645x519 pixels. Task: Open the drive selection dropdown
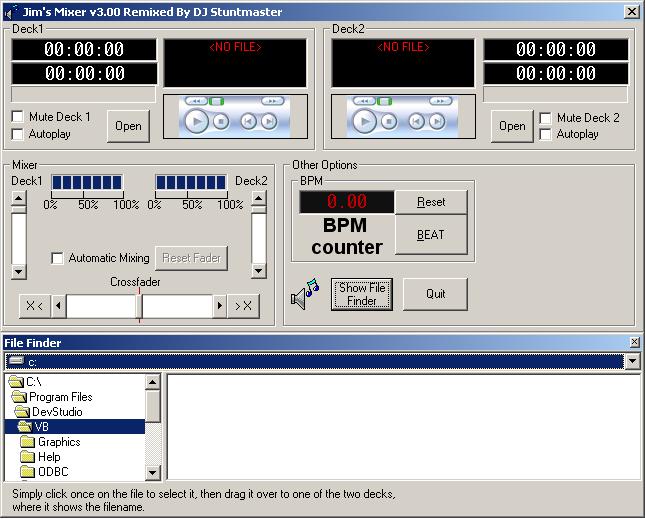pos(631,361)
